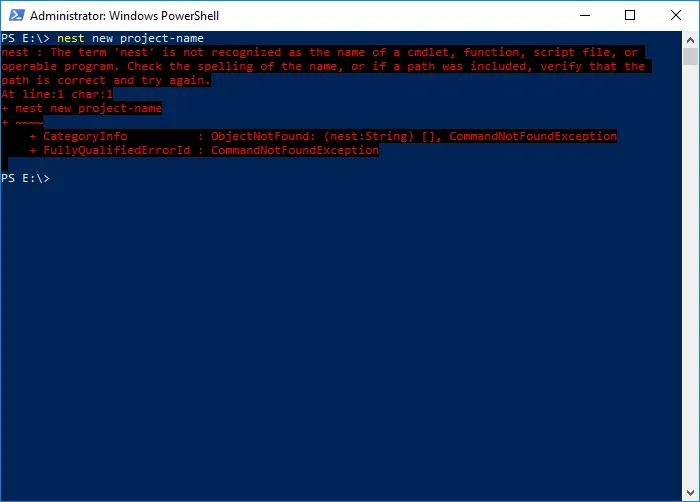This screenshot has width=700, height=502.
Task: Click 'project-name' in the first command line
Action: coord(162,38)
